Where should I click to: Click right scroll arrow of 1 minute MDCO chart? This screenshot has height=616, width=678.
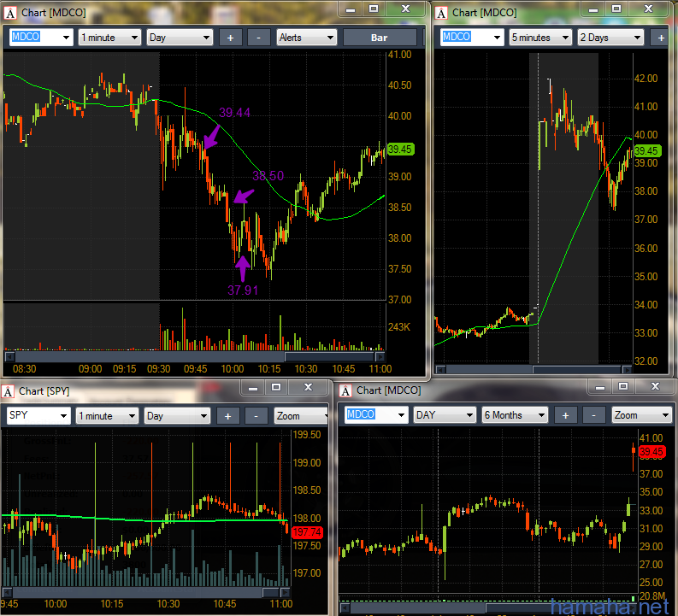[x=380, y=357]
